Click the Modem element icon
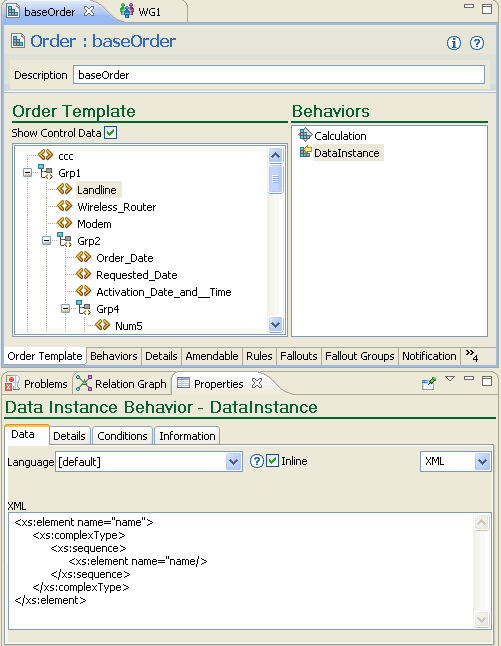This screenshot has width=501, height=646. click(x=64, y=223)
